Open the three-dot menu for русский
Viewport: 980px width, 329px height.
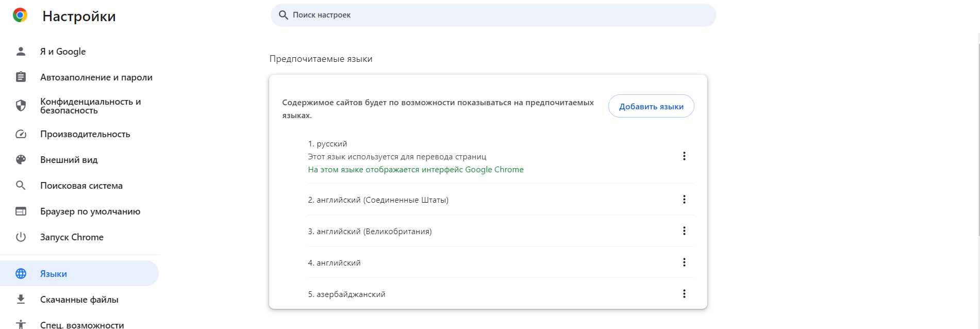pos(684,156)
